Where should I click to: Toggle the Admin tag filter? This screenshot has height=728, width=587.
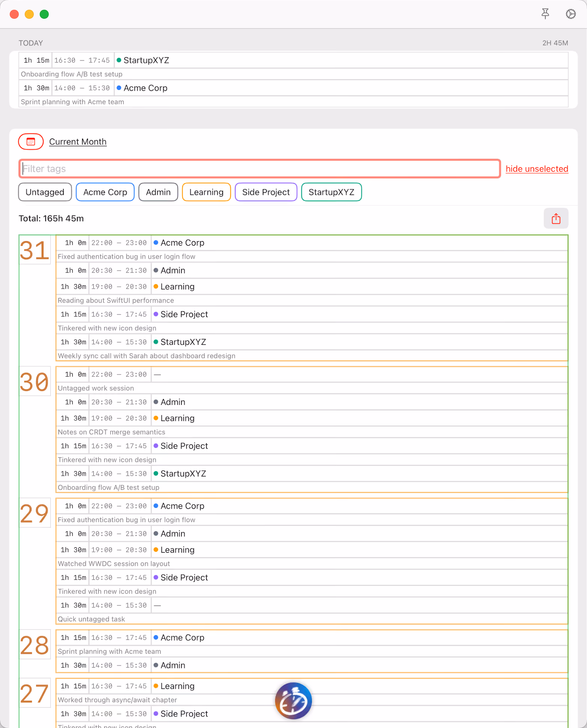(x=158, y=192)
